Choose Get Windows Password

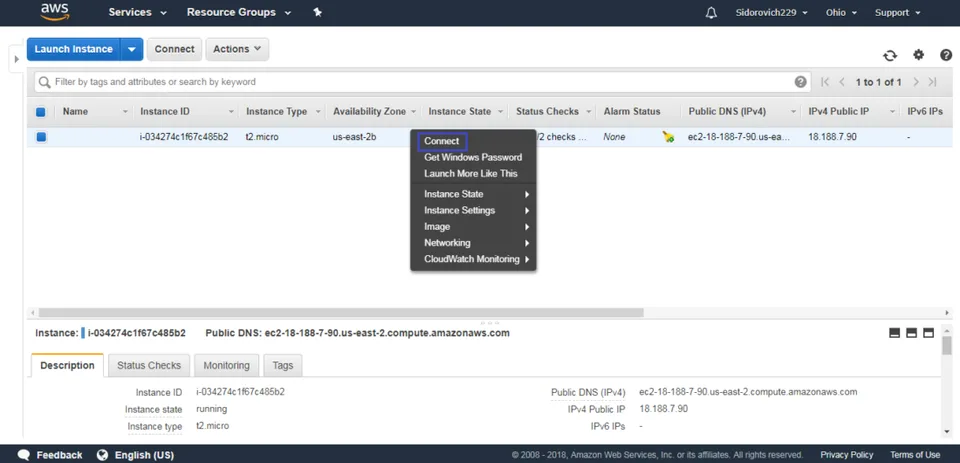click(473, 157)
